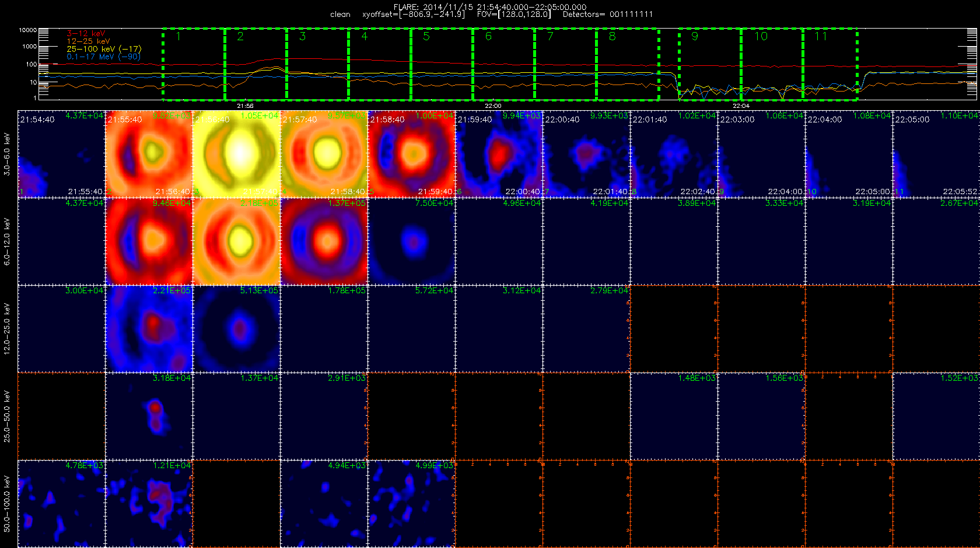
Task: Click the 4.19E+04 peak value
Action: click(610, 203)
